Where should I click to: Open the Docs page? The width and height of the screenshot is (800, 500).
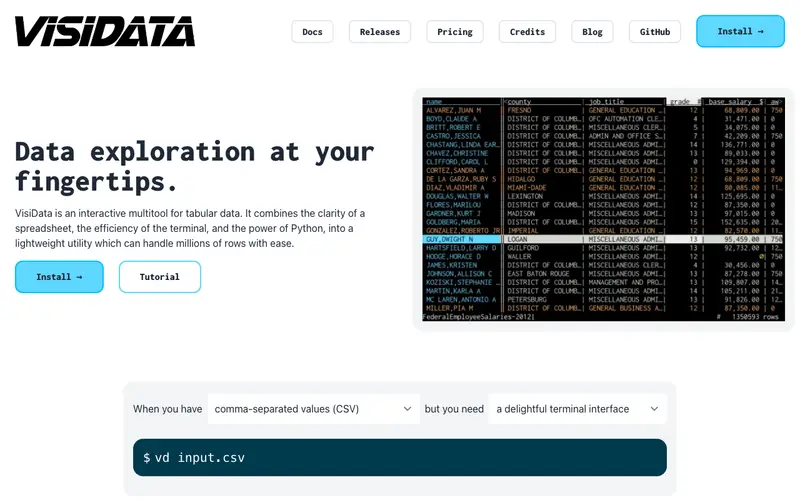tap(312, 32)
